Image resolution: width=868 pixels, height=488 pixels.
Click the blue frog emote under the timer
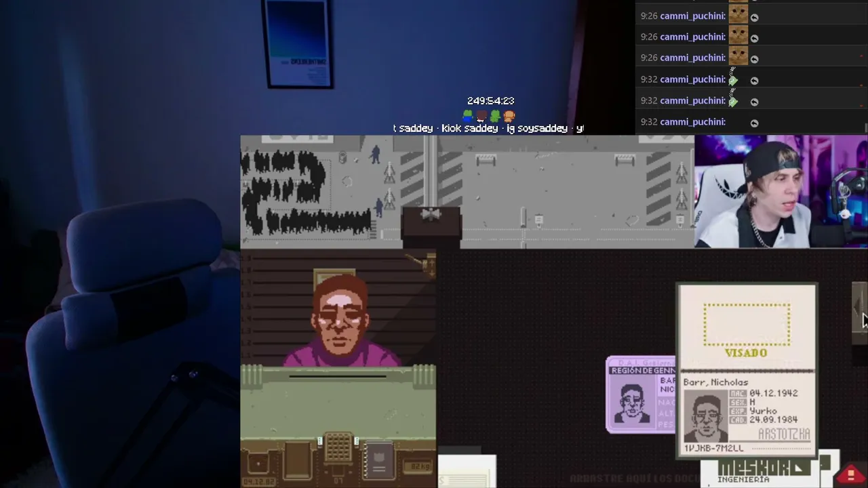[468, 116]
